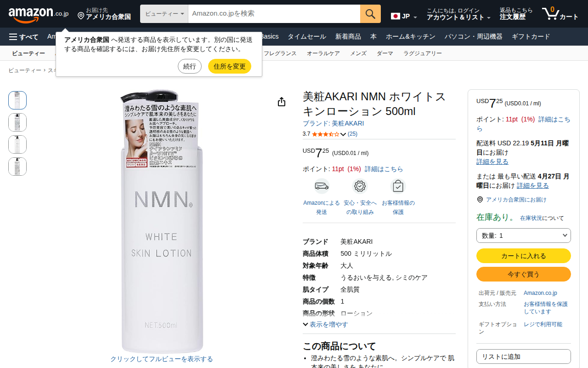Select the フレグランス category tab
The height and width of the screenshot is (368, 588).
click(x=280, y=53)
